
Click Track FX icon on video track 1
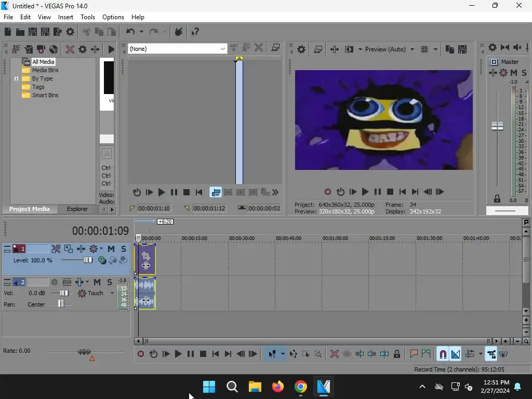[x=81, y=249]
